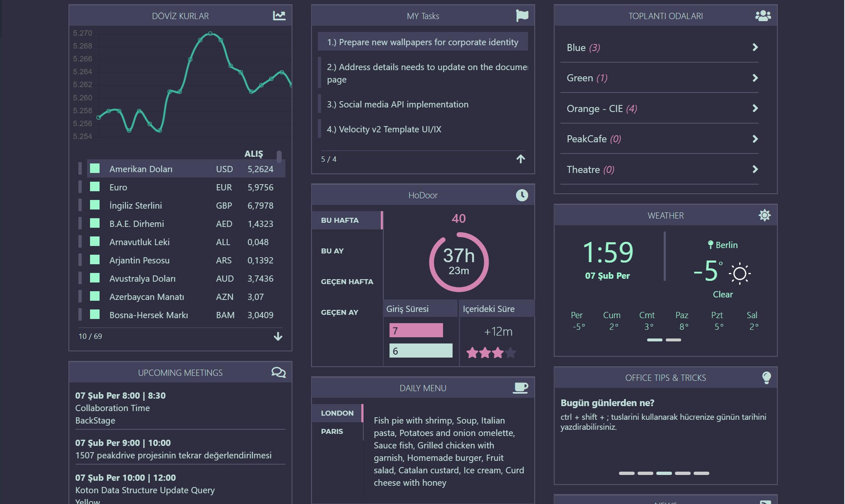Click the coffee cup icon in Daily Menu header
845x504 pixels.
(521, 388)
